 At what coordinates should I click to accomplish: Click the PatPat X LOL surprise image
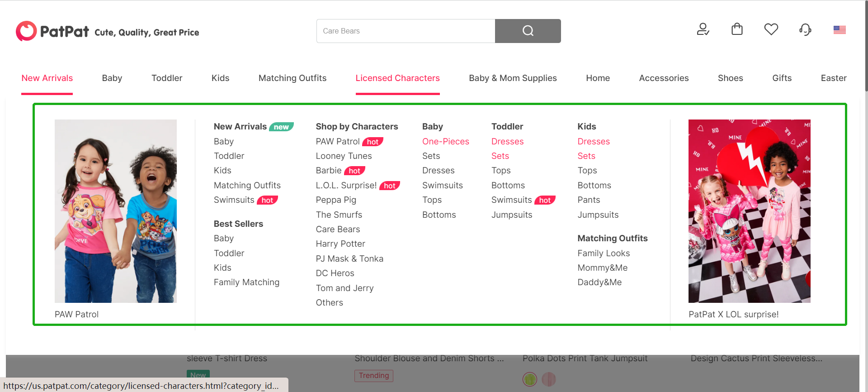[749, 211]
